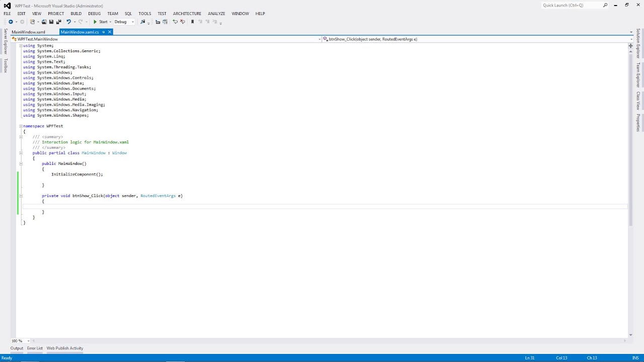Click the New Project toolbar icon
This screenshot has width=644, height=362.
click(32, 22)
